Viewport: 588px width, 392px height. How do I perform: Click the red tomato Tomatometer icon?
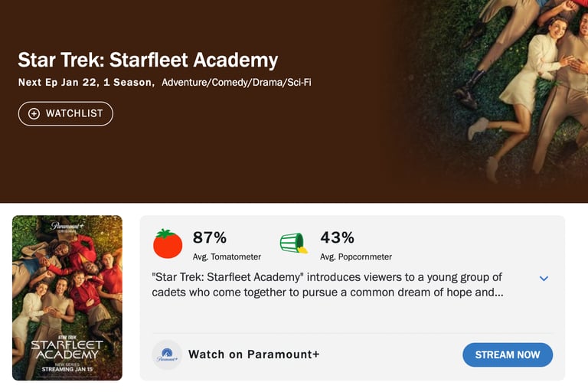coord(168,243)
